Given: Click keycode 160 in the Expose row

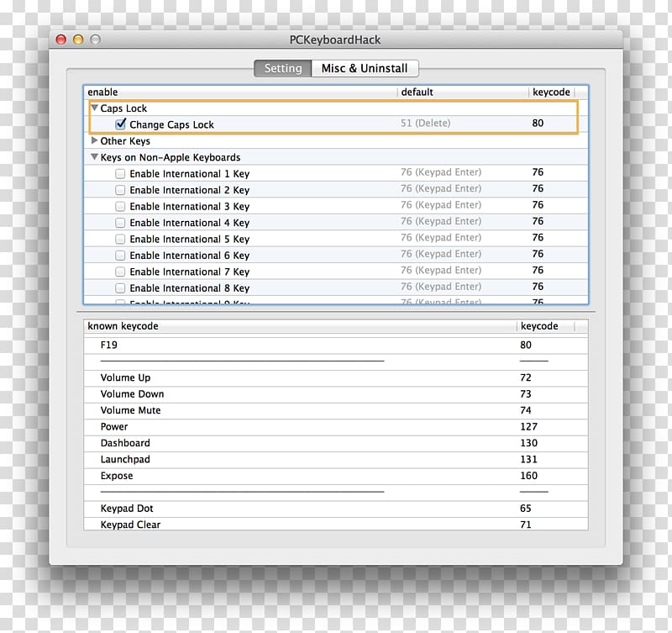Looking at the screenshot, I should [x=528, y=476].
